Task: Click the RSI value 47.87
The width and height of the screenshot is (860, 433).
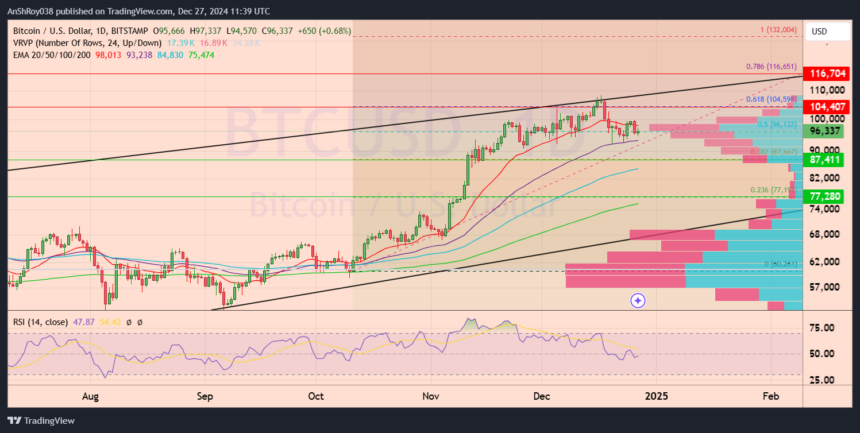Action: [82, 322]
